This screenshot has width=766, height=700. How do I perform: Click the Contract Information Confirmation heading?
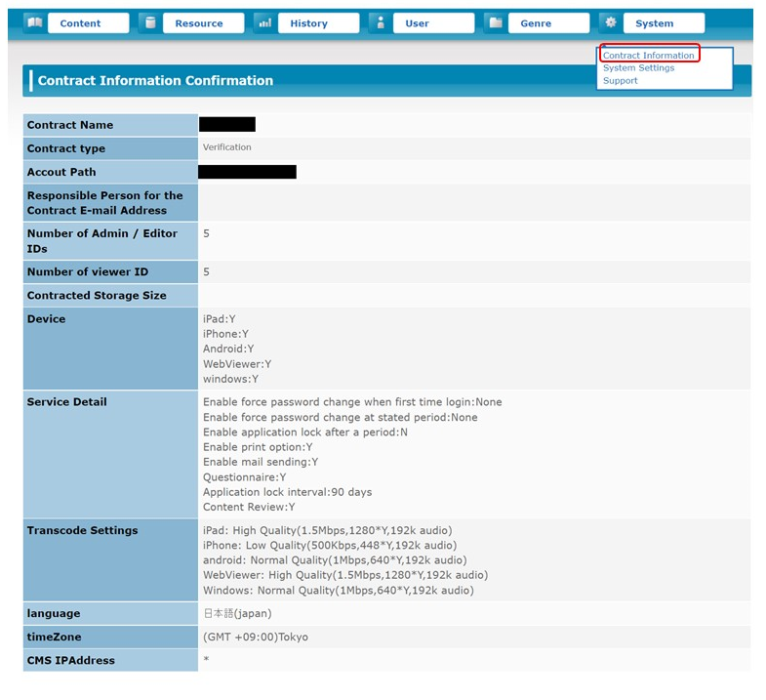point(155,81)
